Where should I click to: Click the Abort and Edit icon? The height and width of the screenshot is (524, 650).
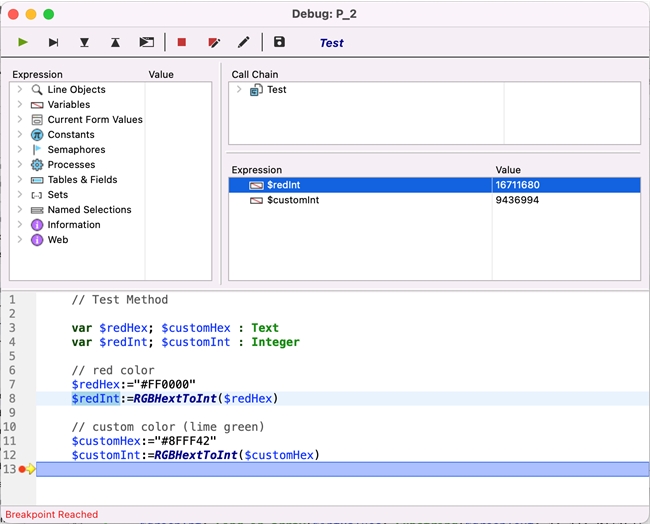tap(213, 42)
